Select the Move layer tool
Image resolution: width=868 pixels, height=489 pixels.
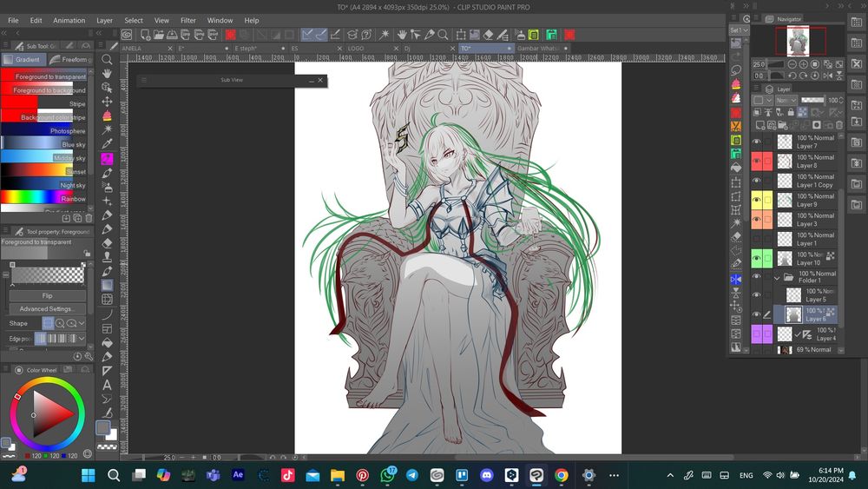(x=107, y=102)
